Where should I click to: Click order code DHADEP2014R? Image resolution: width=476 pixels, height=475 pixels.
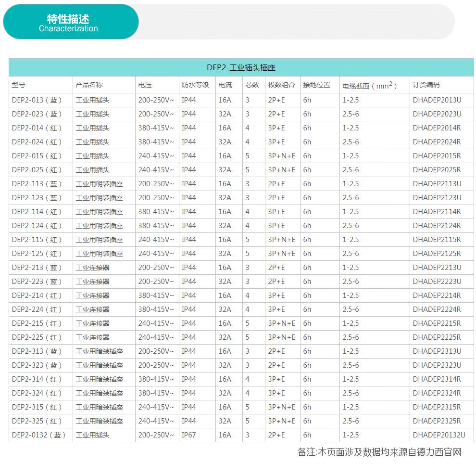[x=437, y=128]
